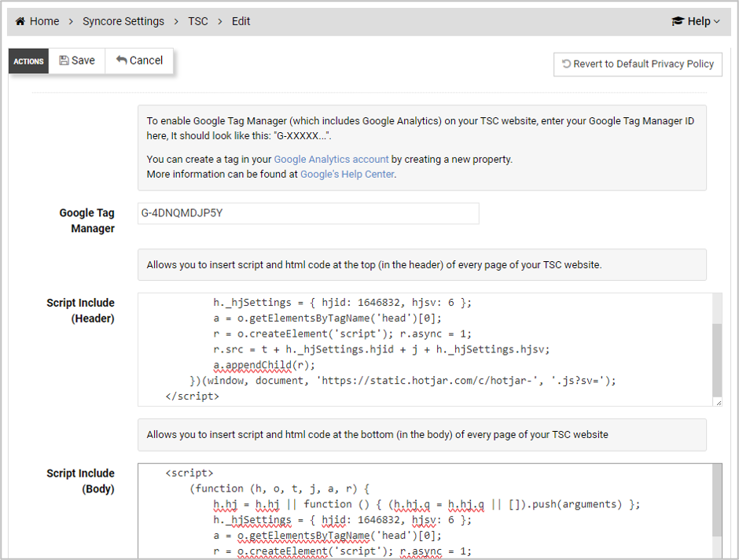
Task: Click the Save floppy disk icon
Action: (x=64, y=61)
